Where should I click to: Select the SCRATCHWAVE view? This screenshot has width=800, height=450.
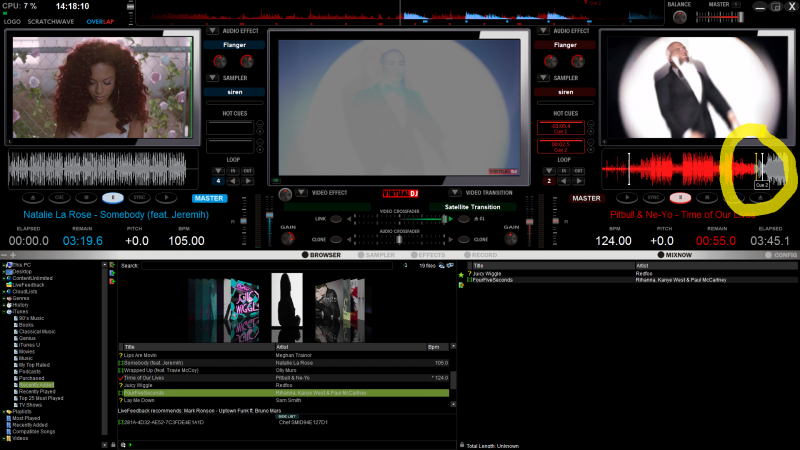[x=51, y=22]
